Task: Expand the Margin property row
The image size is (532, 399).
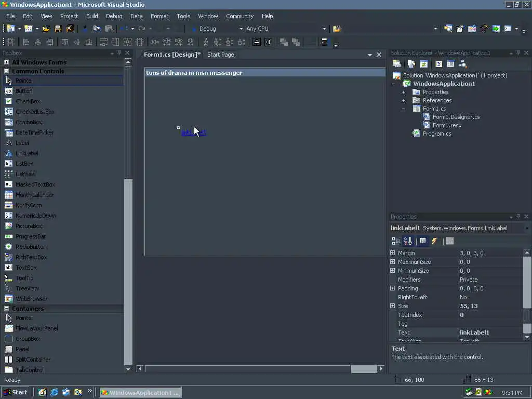Action: click(x=393, y=253)
